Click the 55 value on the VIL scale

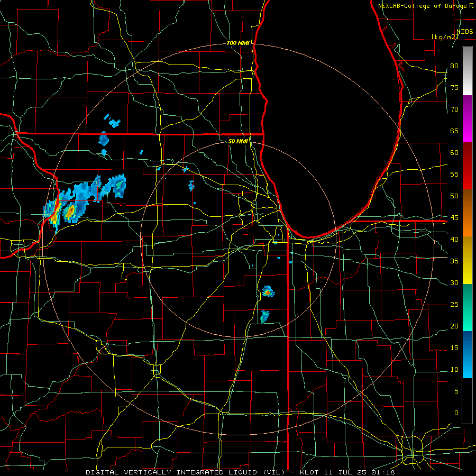tap(454, 174)
